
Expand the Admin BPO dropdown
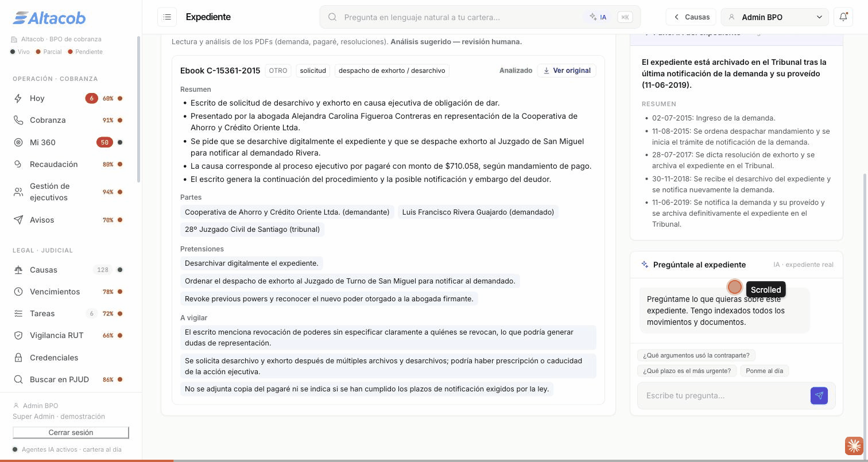tap(774, 17)
